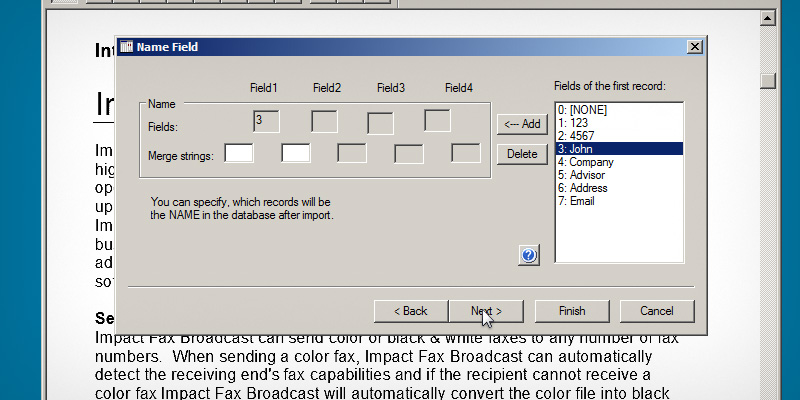
Task: Go to the next wizard step
Action: point(486,311)
